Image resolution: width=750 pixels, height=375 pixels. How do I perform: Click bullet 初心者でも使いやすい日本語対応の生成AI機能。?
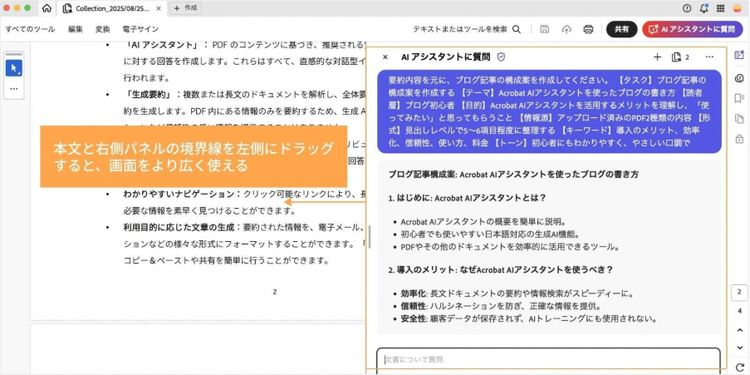(x=490, y=234)
